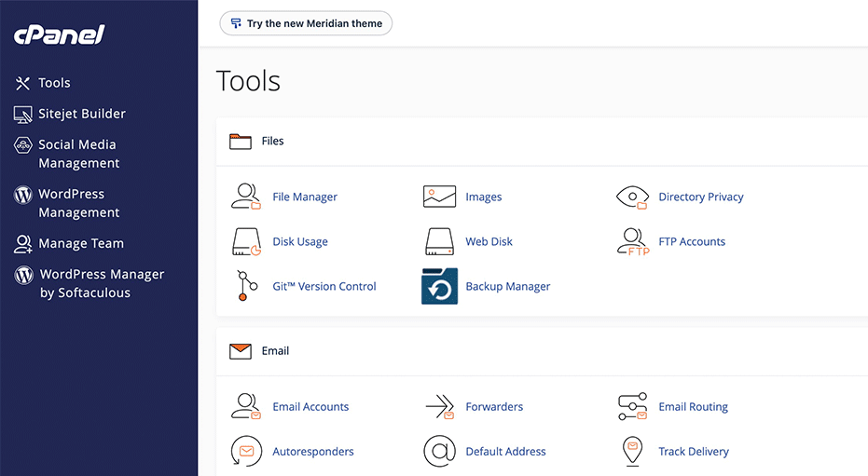The height and width of the screenshot is (476, 868).
Task: Open the Disk Usage link
Action: [300, 241]
